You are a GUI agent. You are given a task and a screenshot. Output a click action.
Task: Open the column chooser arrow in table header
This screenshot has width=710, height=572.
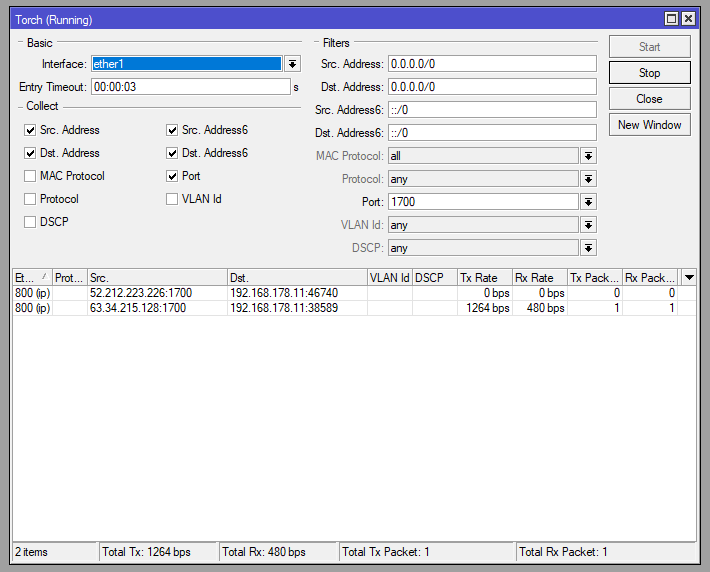coord(688,277)
